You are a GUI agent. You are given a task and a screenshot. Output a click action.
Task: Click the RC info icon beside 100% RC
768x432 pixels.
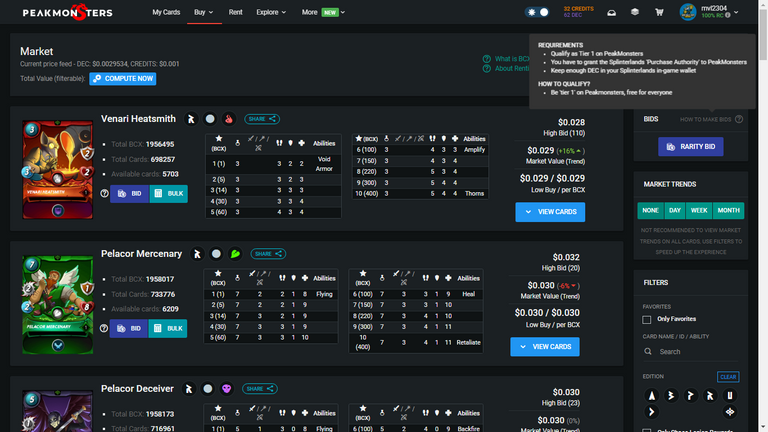[x=728, y=15]
